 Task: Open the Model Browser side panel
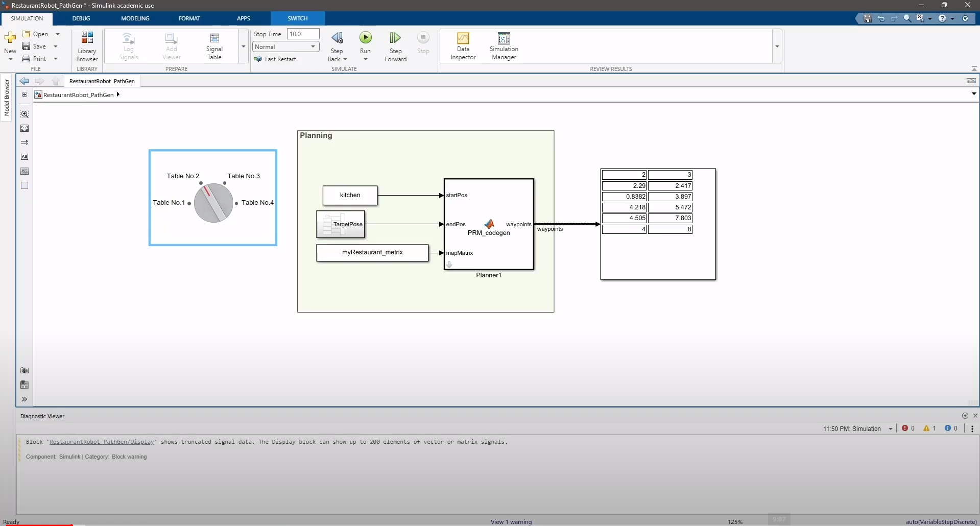point(7,98)
